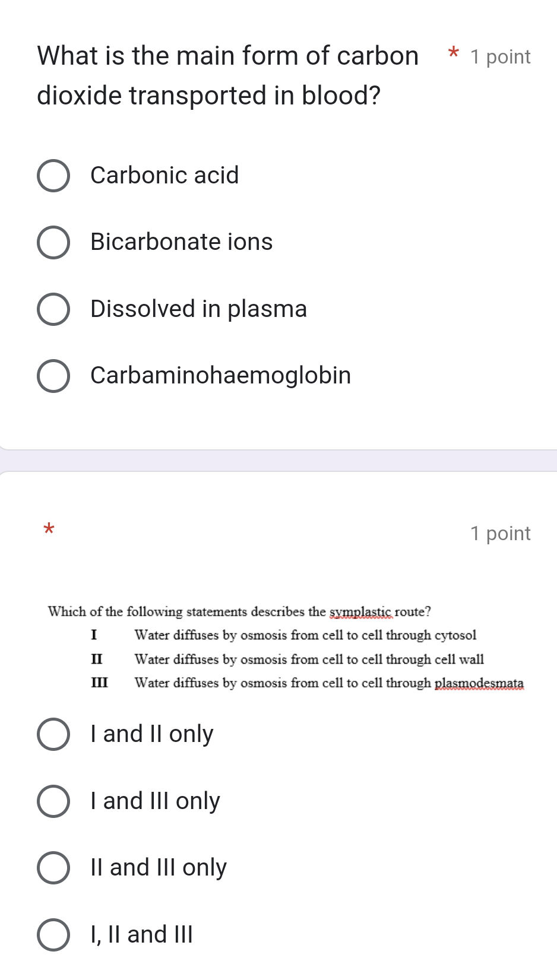Viewport: 557px width, 980px height.
Task: Click red required asterisk above symplastic question
Action: (x=49, y=528)
